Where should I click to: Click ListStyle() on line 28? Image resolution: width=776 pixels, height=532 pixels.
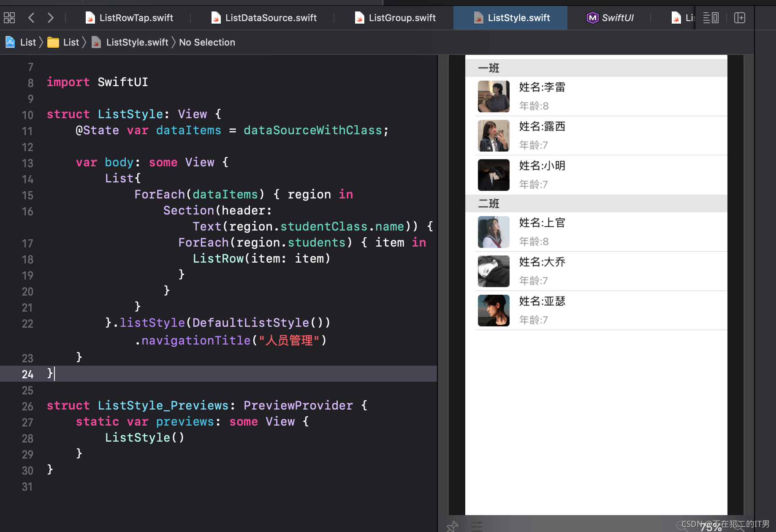pos(144,437)
